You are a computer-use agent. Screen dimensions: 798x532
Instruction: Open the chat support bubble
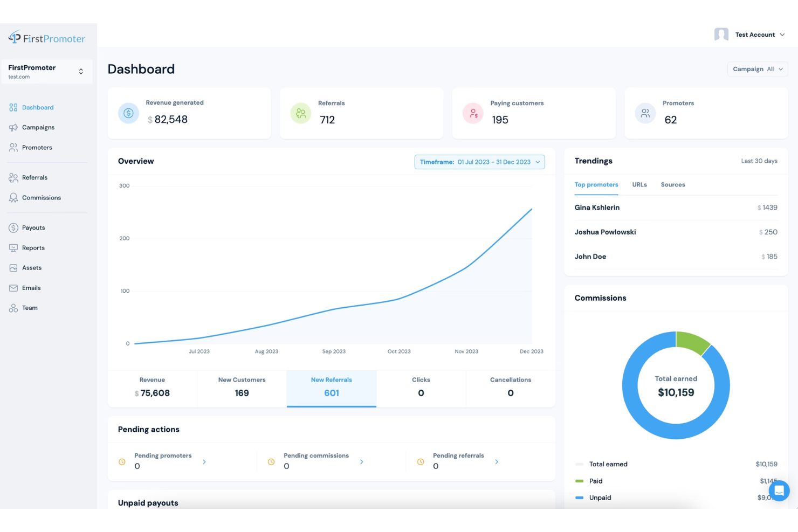coord(779,490)
